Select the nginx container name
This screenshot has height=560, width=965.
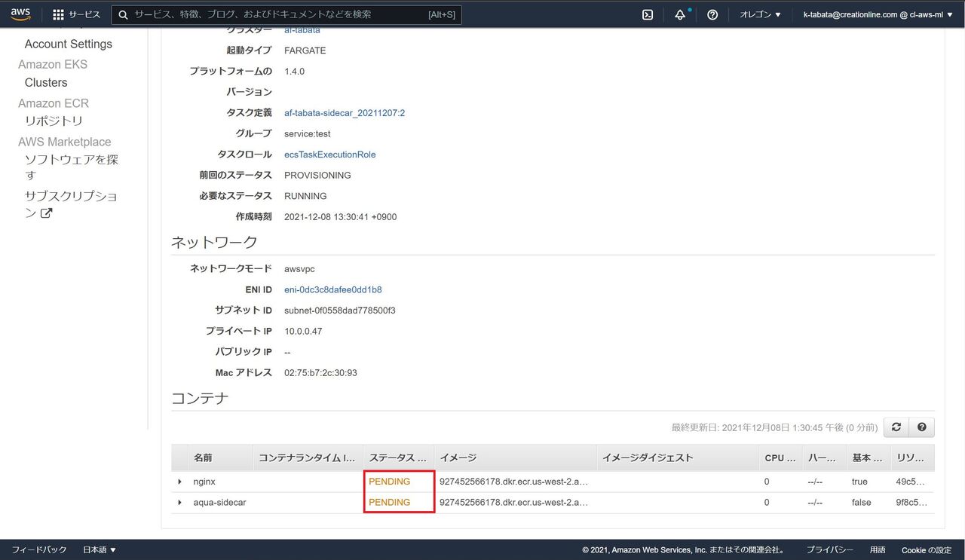[205, 482]
